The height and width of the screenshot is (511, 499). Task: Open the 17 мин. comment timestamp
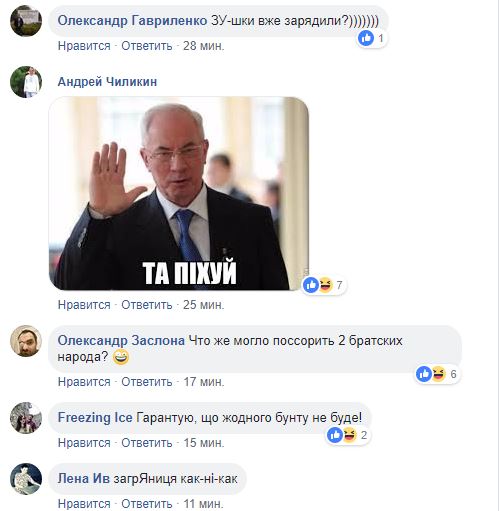204,382
